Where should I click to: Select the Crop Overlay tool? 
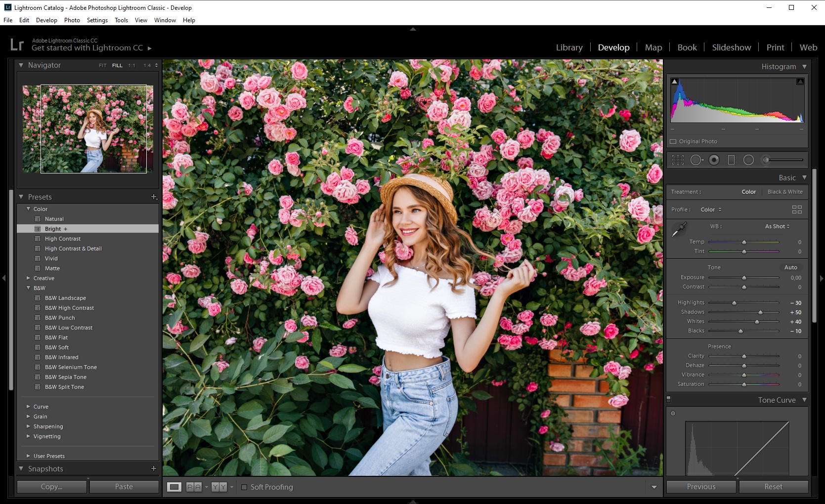pyautogui.click(x=678, y=160)
